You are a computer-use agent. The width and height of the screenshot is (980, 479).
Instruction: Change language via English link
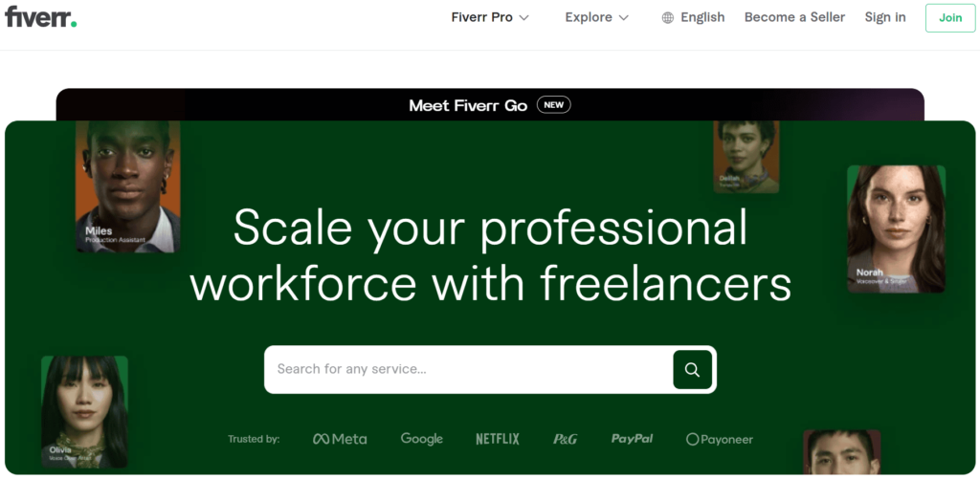pyautogui.click(x=702, y=17)
